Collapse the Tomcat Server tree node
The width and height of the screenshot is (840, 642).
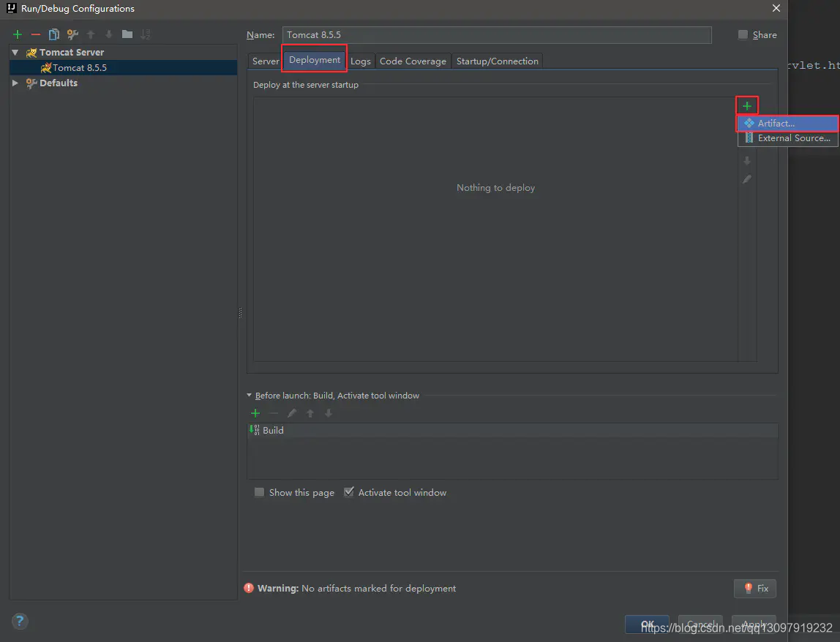[x=15, y=53]
